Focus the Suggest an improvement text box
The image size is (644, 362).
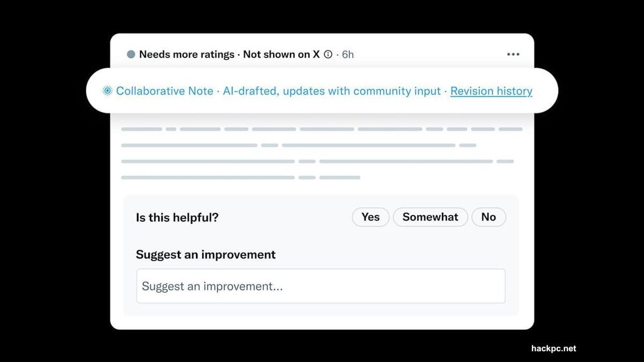pos(320,286)
